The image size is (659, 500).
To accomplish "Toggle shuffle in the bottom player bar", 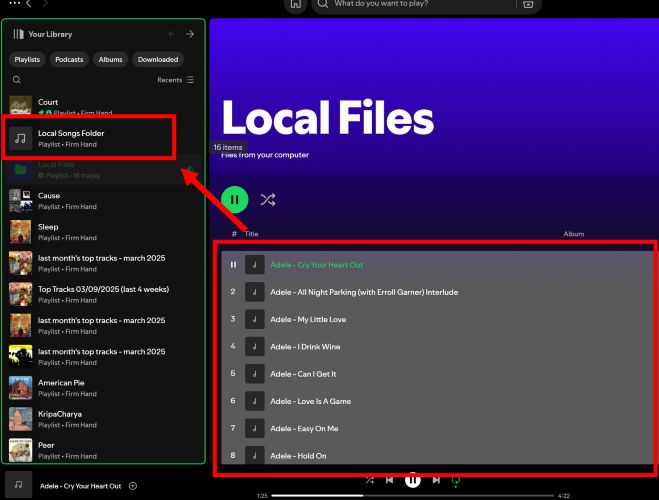I will tap(369, 480).
